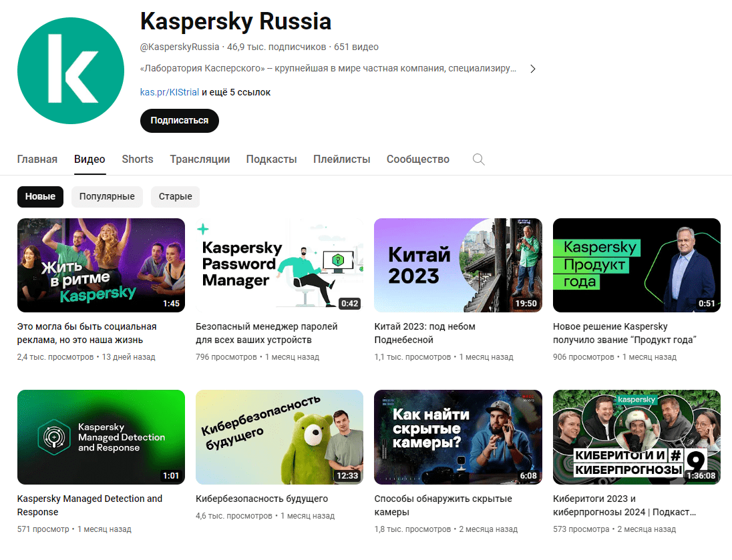
Task: Play the Китай 2023 video thumbnail
Action: 458,265
